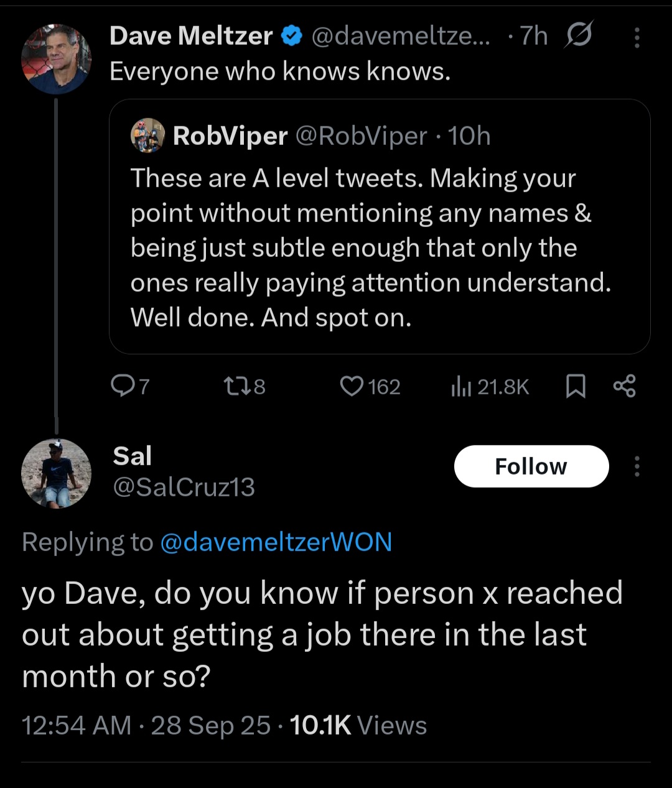The width and height of the screenshot is (672, 788).
Task: Tap the Dave Meltzer display name
Action: tap(190, 36)
